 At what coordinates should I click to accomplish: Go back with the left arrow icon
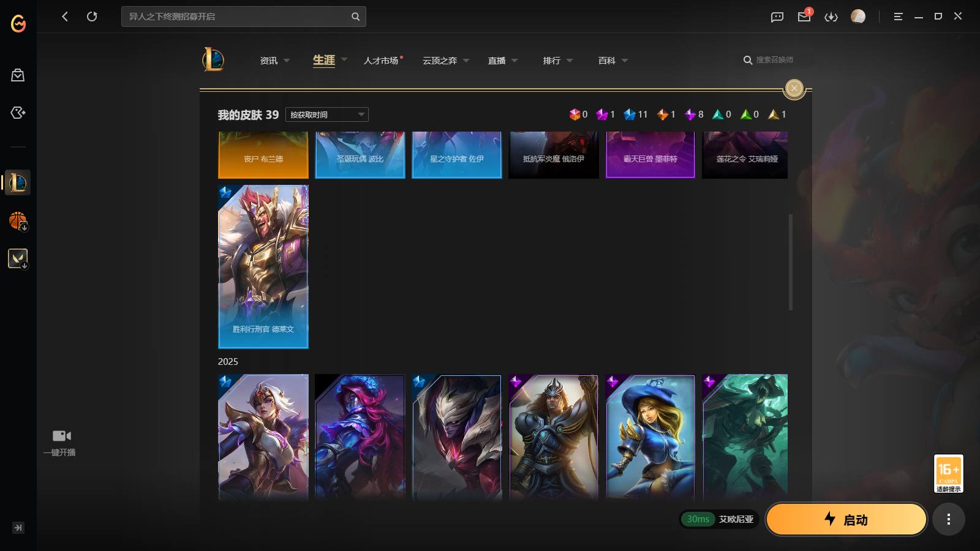tap(65, 17)
